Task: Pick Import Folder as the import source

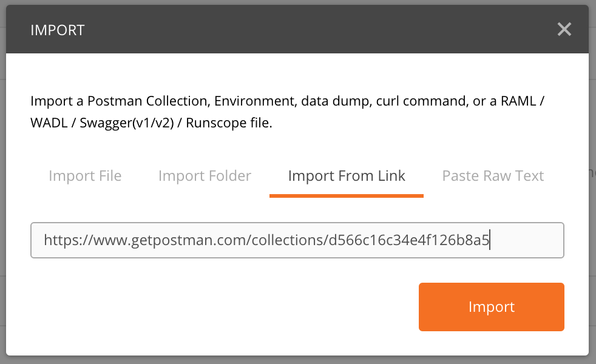Action: [205, 176]
